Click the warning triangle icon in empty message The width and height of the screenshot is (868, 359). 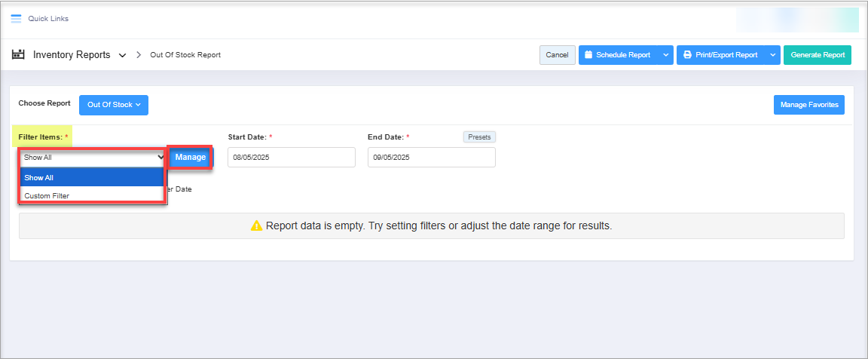point(256,226)
